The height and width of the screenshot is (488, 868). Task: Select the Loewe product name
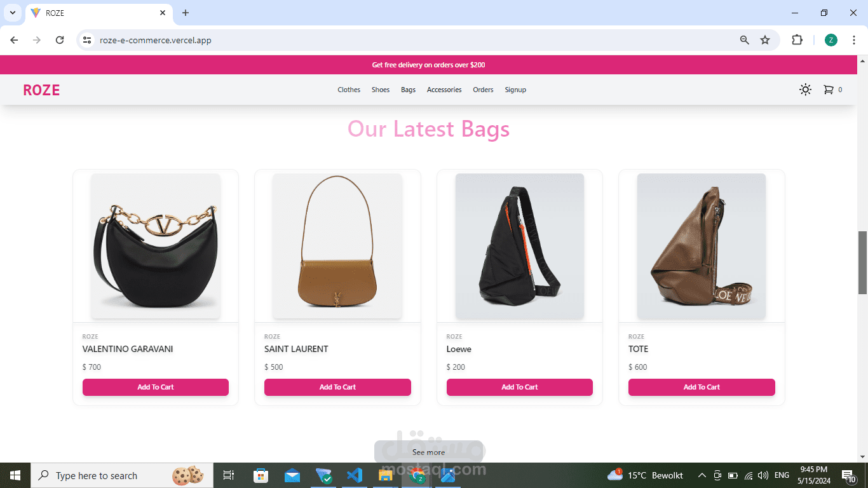(x=459, y=349)
